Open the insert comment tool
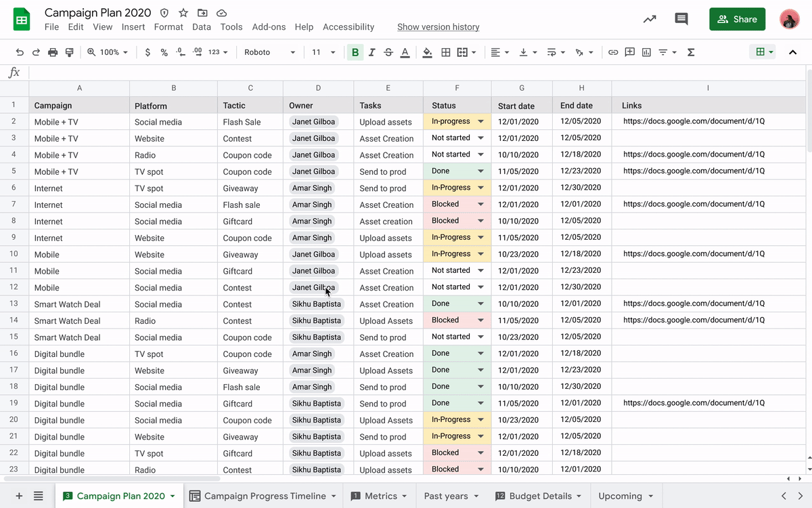This screenshot has width=812, height=508. [x=629, y=51]
